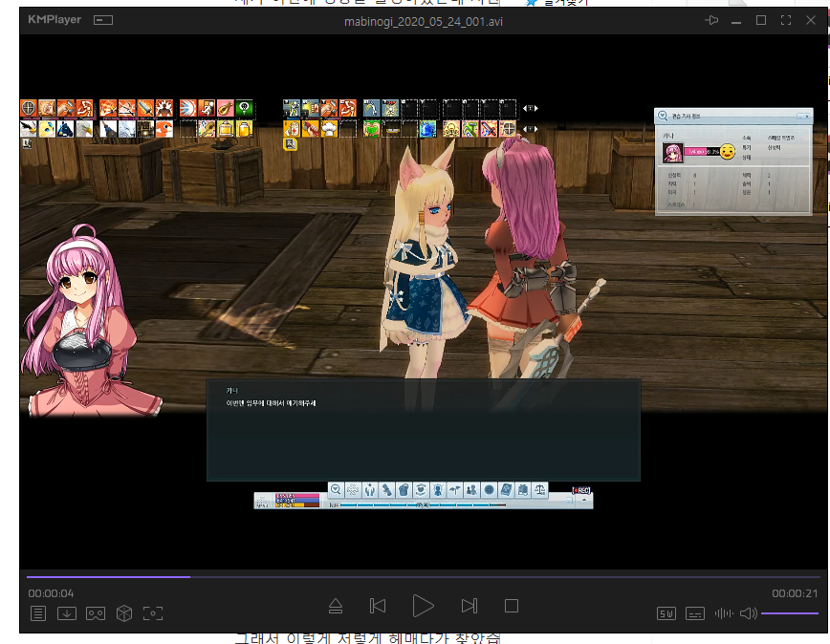Click the blue orb skill icon
Image resolution: width=830 pixels, height=644 pixels.
427,129
